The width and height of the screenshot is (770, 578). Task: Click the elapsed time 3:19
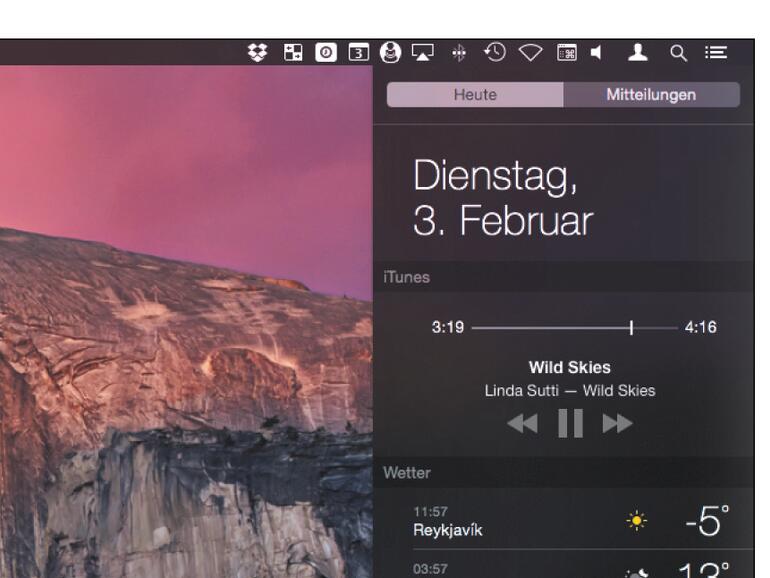447,327
